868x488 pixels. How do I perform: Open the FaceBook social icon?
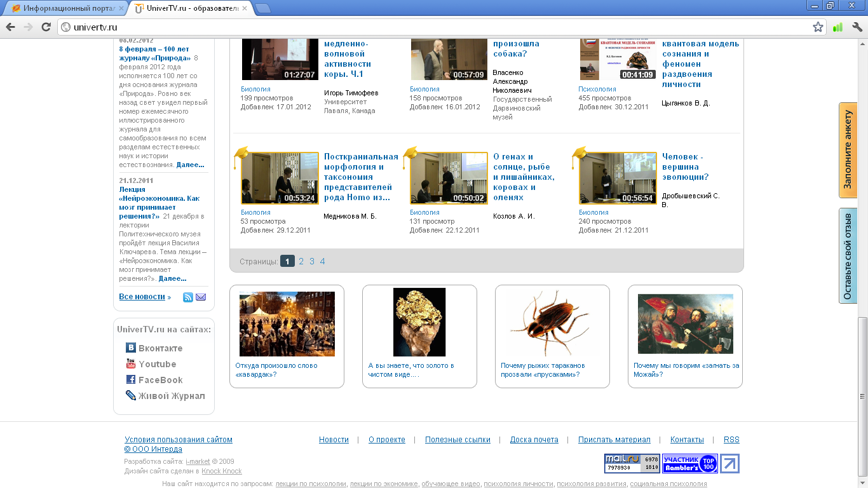coord(131,380)
